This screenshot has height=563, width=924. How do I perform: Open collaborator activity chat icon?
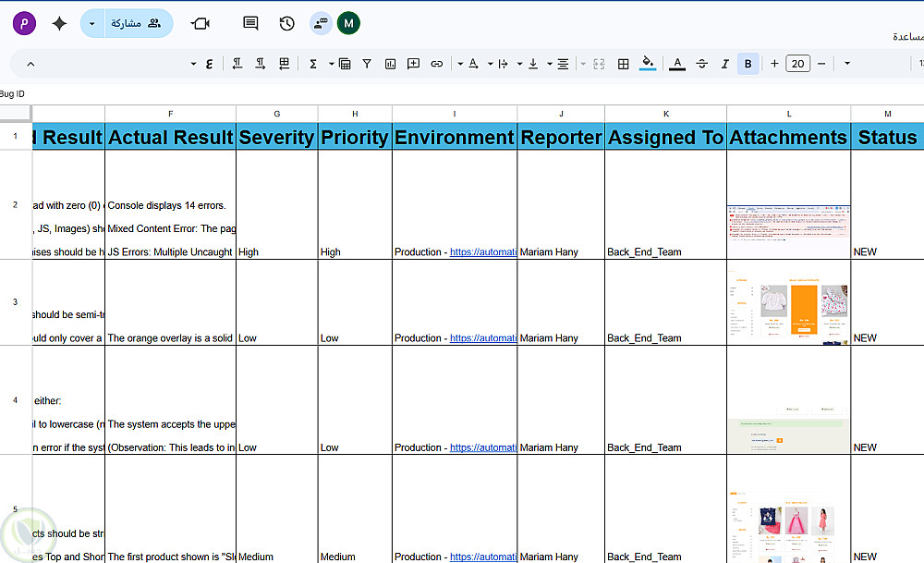click(x=321, y=24)
